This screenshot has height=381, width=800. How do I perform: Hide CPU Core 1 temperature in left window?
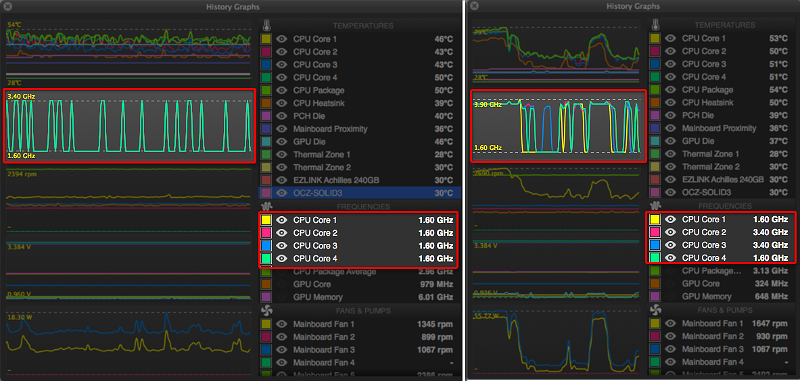coord(281,39)
